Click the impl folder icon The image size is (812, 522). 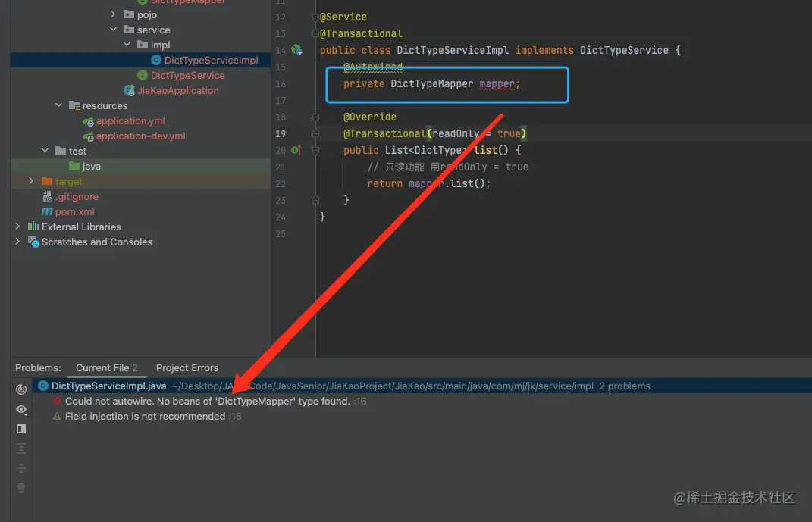pyautogui.click(x=143, y=45)
